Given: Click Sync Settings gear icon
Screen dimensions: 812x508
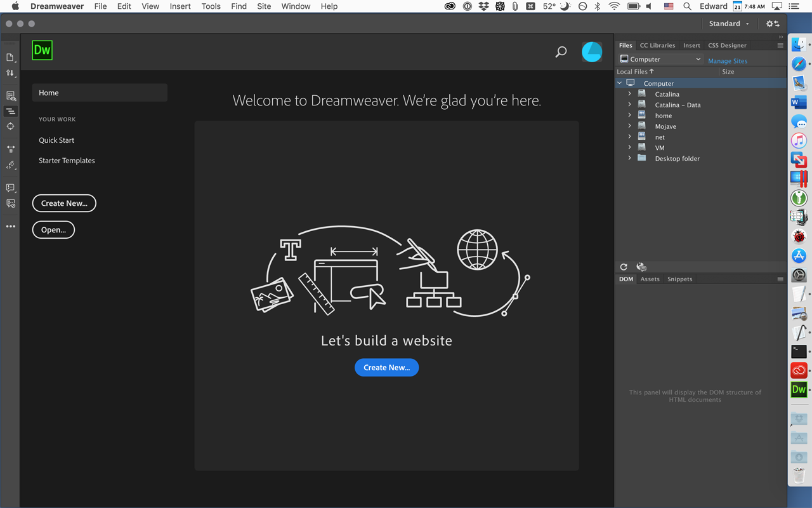Looking at the screenshot, I should point(773,23).
